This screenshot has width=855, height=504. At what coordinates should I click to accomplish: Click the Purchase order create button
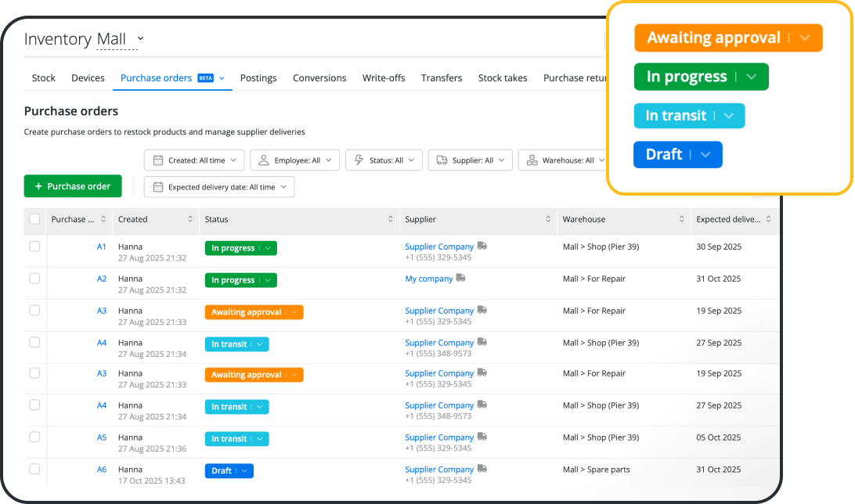click(x=72, y=186)
